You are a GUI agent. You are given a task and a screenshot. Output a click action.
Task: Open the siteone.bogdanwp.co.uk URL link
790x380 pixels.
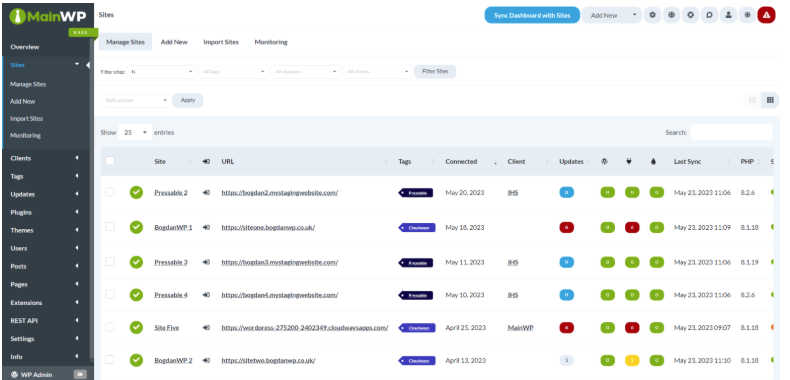click(268, 227)
